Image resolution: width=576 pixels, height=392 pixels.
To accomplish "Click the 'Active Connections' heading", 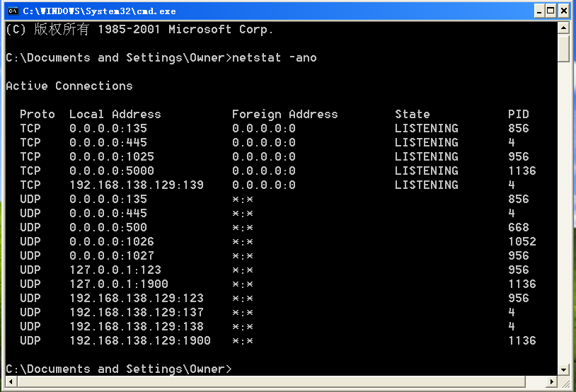I will pos(69,86).
